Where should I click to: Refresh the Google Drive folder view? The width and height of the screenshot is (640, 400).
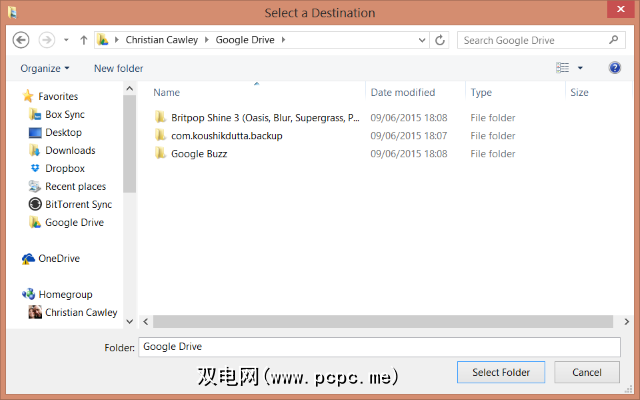tap(440, 40)
